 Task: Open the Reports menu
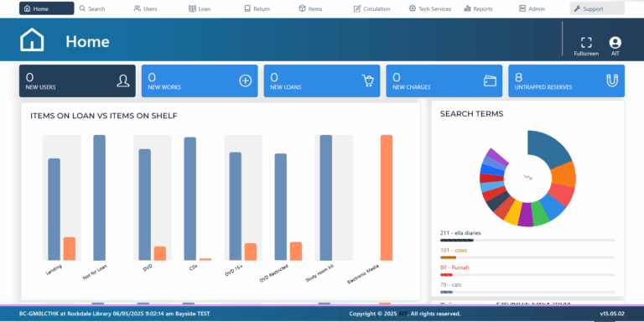click(478, 8)
